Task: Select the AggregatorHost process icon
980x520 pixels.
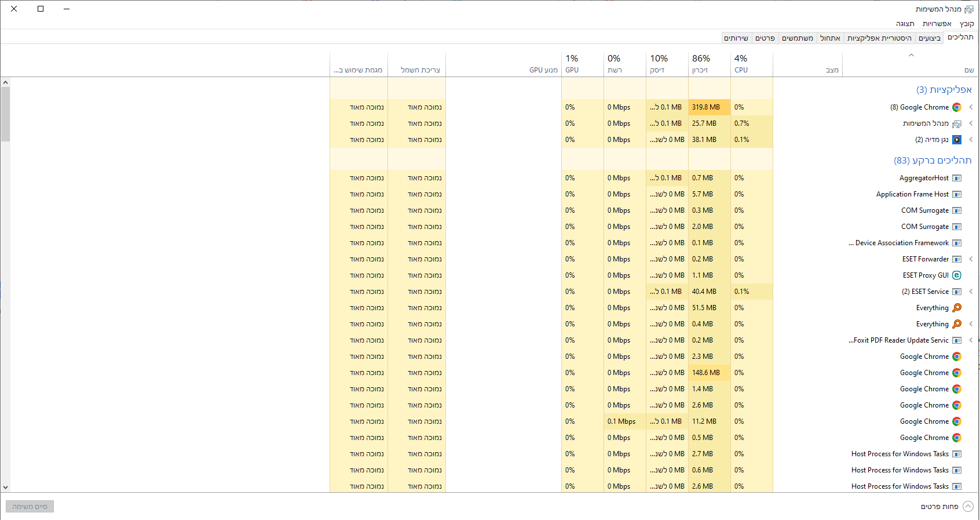Action: 957,178
